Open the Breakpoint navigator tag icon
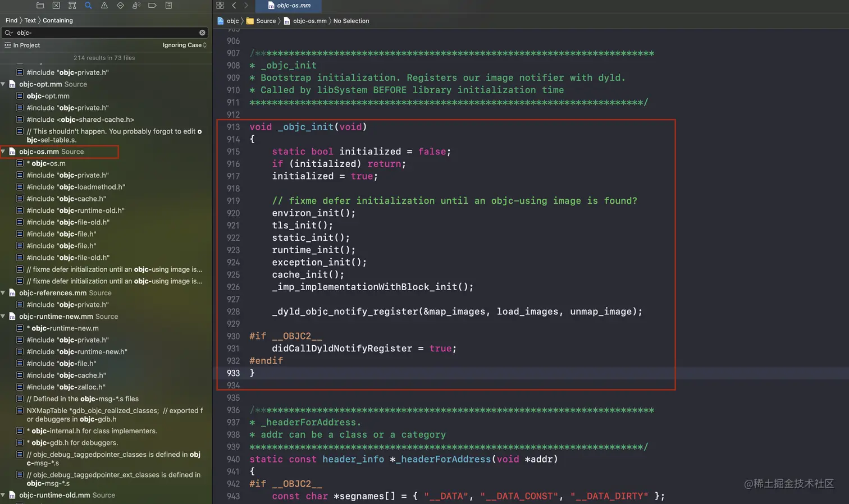849x504 pixels. [152, 6]
